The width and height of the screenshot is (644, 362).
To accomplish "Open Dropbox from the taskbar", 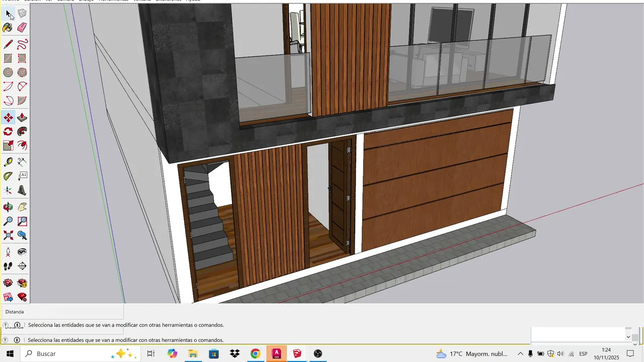I will [234, 353].
